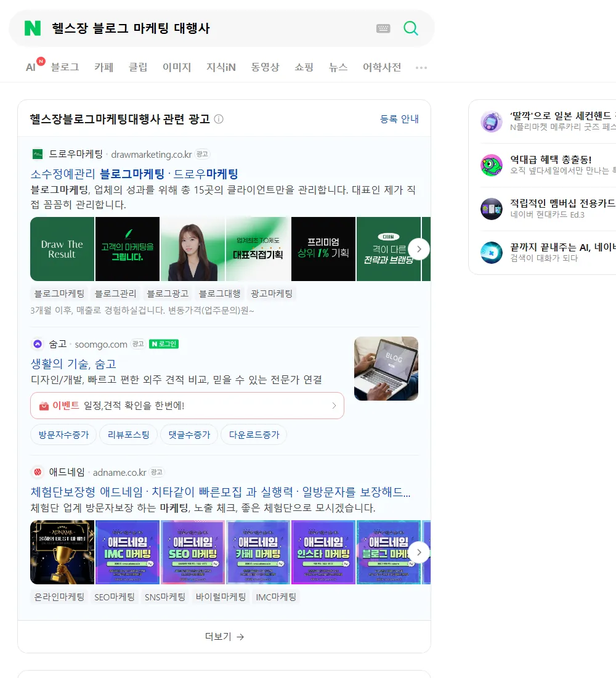
Task: Click the green Naver N logo
Action: click(x=33, y=28)
